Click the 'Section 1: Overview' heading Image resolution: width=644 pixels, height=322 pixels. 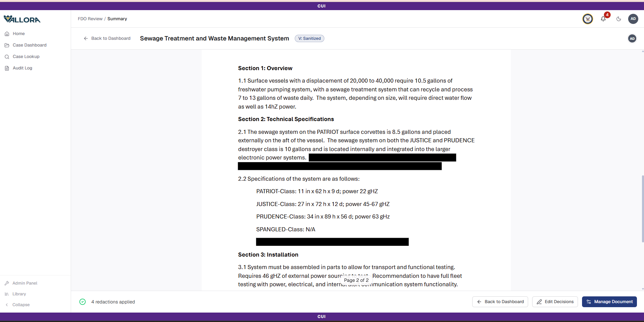click(265, 68)
